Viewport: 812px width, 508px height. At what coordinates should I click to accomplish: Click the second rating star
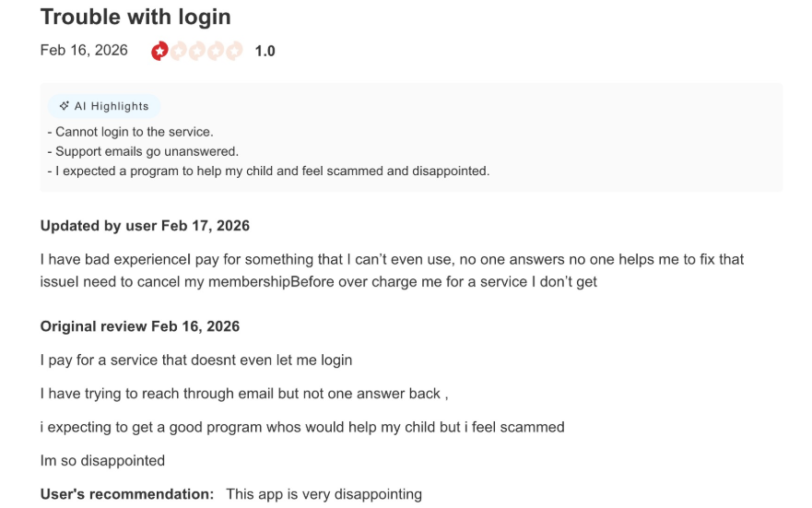click(x=179, y=51)
